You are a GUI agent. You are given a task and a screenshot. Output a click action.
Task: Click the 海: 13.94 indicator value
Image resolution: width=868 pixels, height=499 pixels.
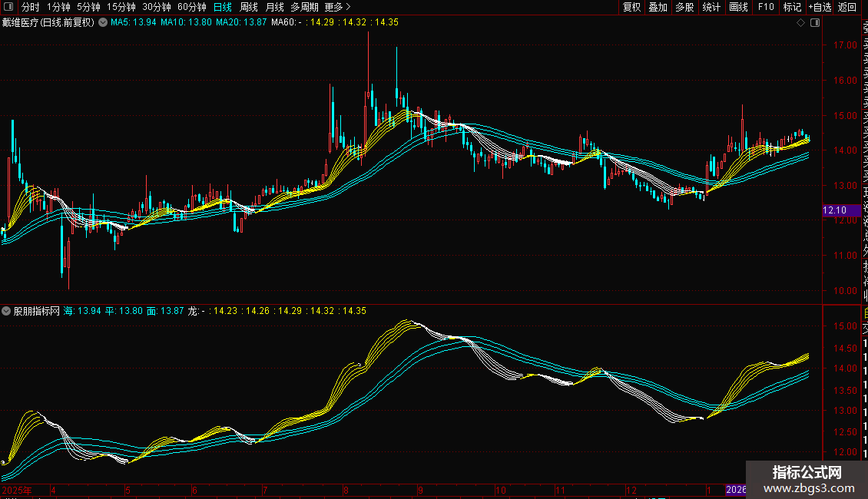[x=82, y=311]
